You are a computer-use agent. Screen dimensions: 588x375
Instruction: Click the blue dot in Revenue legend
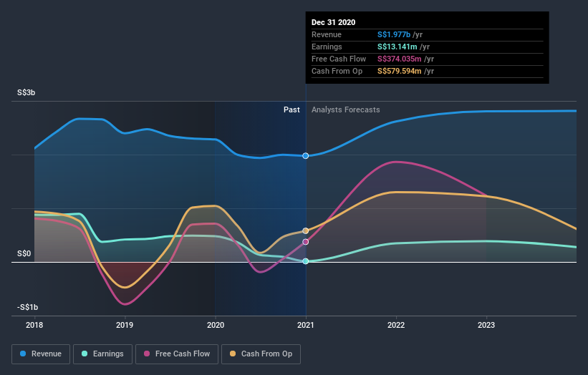pyautogui.click(x=23, y=354)
